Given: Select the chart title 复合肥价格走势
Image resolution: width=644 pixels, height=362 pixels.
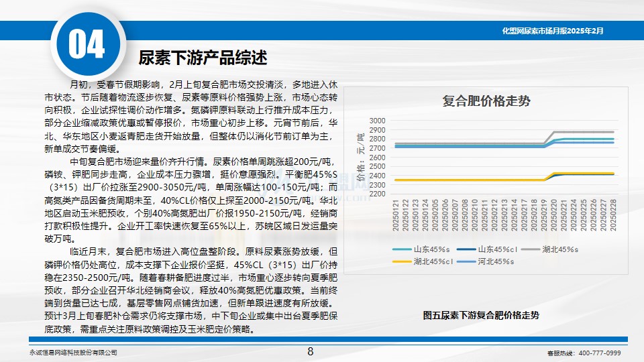Looking at the screenshot, I should tap(486, 102).
